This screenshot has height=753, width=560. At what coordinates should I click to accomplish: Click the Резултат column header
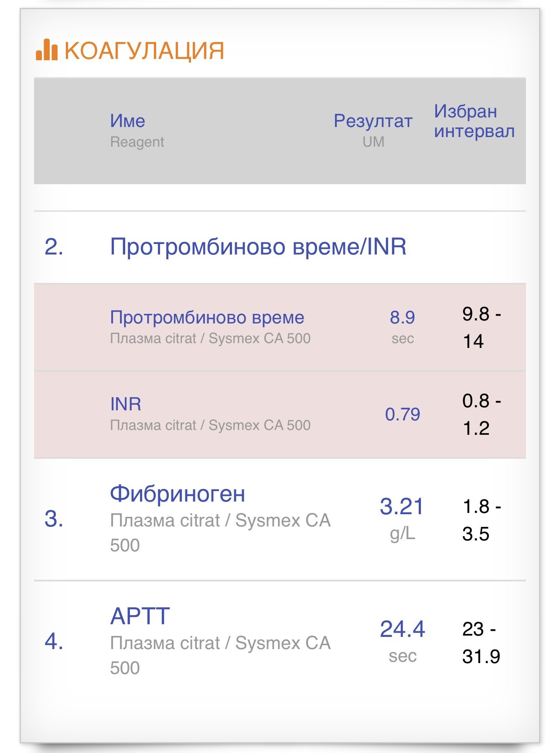click(373, 121)
